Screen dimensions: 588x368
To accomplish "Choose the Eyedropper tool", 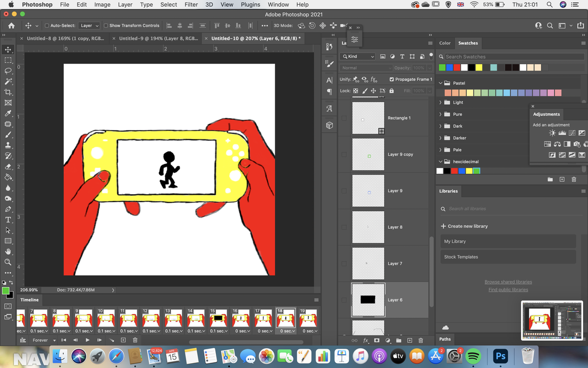I will point(8,113).
